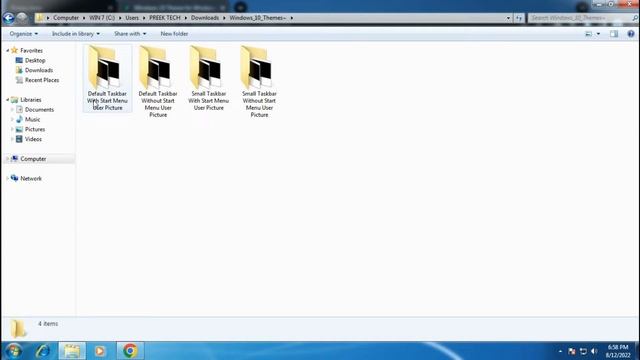Click the change view icon
The image size is (640, 360).
(x=589, y=34)
